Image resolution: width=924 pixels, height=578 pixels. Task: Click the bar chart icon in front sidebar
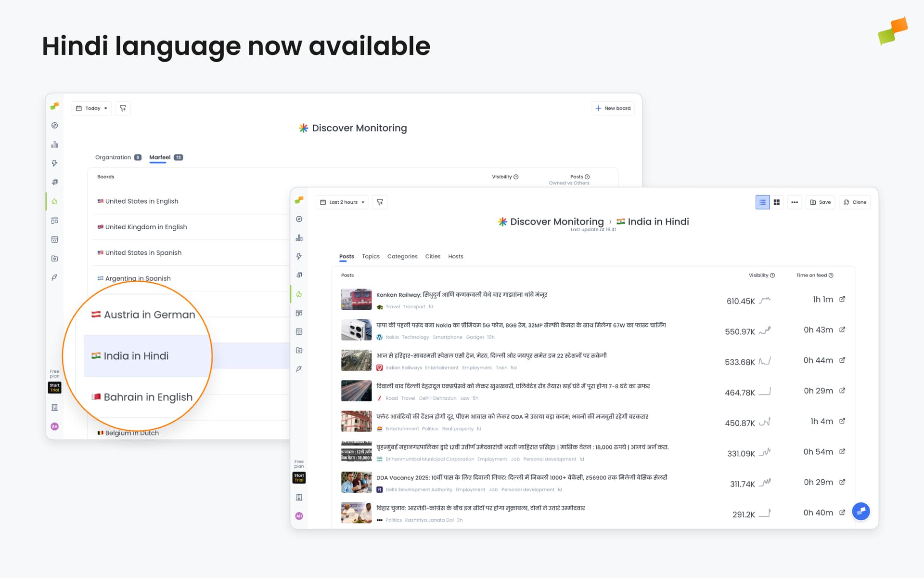click(299, 238)
